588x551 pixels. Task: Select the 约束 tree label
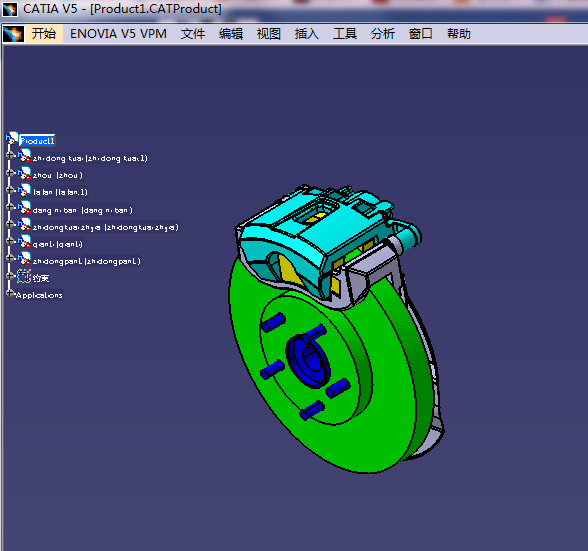tap(40, 278)
